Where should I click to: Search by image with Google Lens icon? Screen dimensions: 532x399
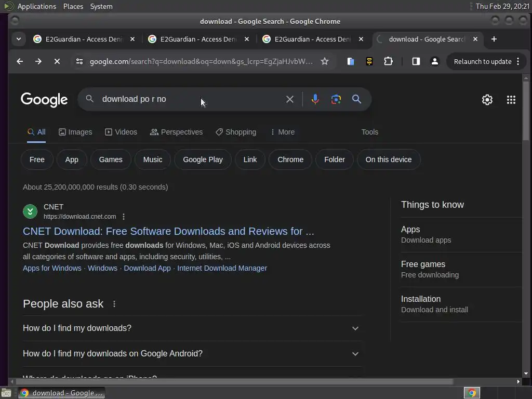[336, 99]
